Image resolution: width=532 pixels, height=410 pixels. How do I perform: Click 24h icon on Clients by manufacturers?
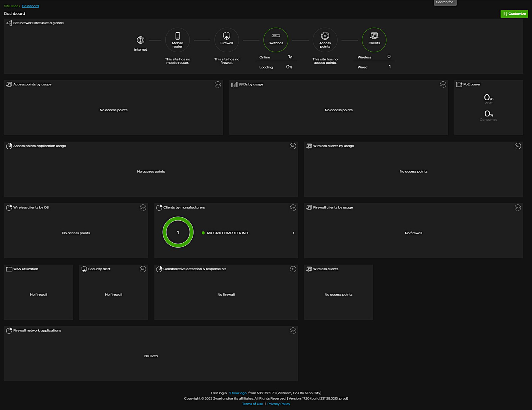pyautogui.click(x=293, y=208)
